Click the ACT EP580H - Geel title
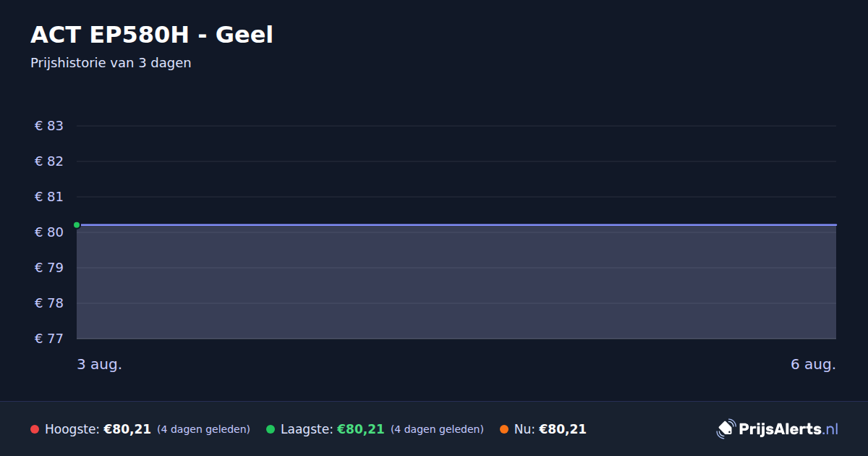This screenshot has width=868, height=456. (x=152, y=35)
